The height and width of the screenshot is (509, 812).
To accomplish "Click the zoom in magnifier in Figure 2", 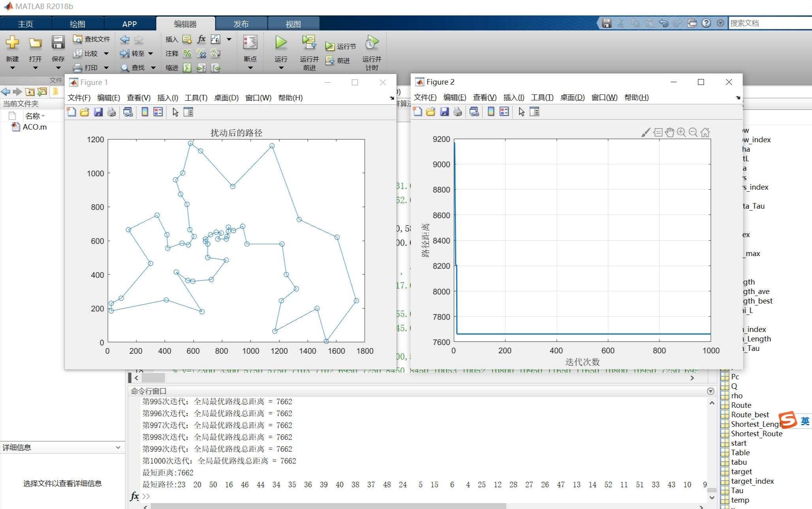I will tap(681, 132).
